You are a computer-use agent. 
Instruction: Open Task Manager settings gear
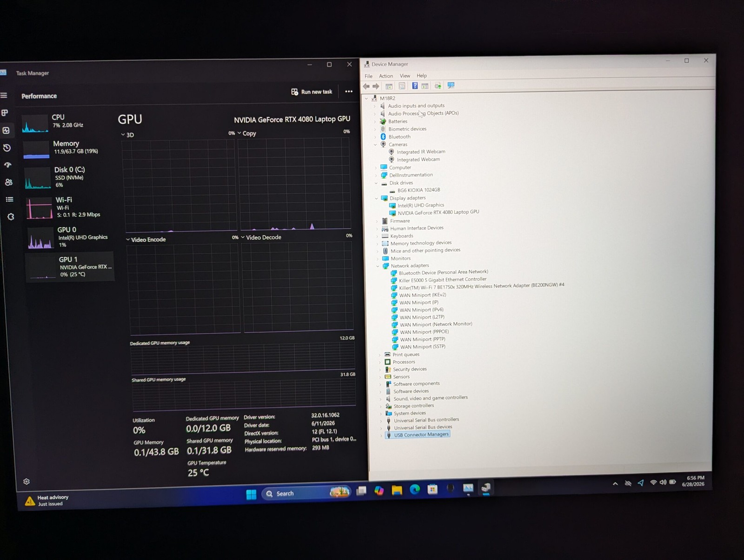(27, 481)
